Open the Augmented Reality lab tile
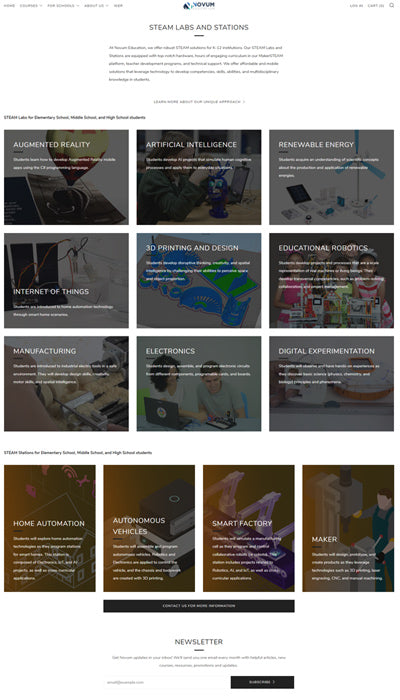 (x=66, y=177)
